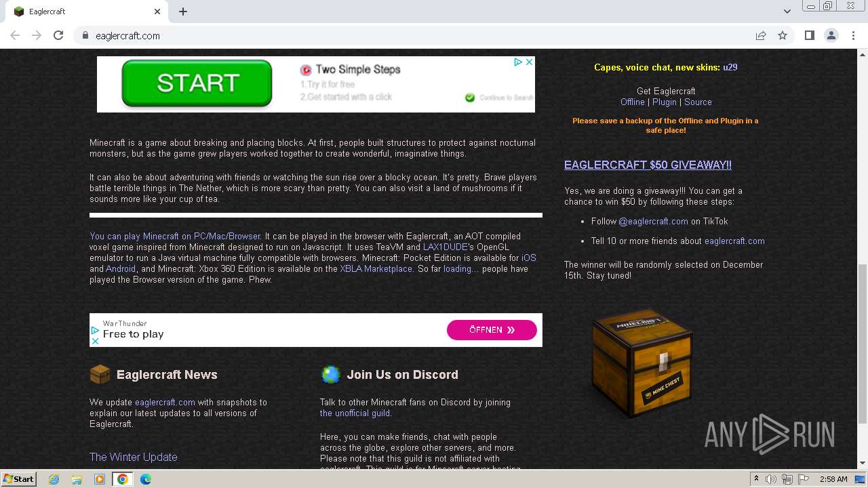
Task: Open the iOS link
Action: (x=529, y=258)
